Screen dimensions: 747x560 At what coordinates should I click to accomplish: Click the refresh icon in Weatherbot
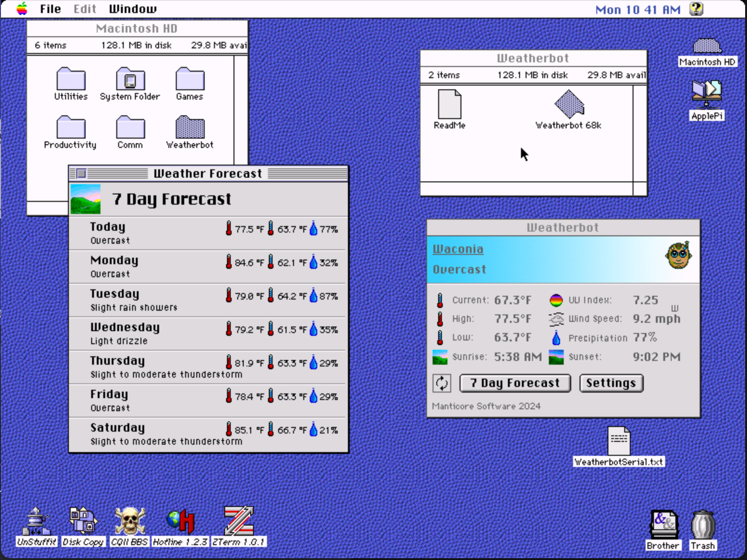(441, 383)
